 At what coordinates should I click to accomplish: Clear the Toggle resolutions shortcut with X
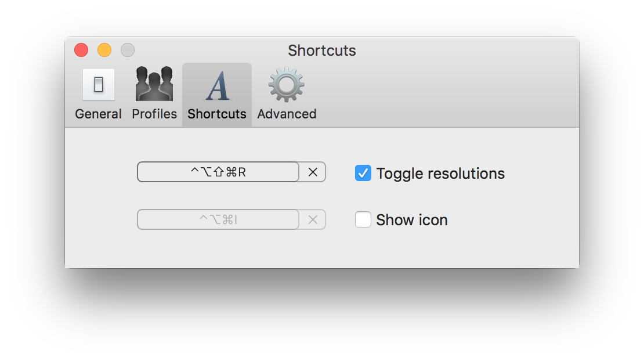point(313,172)
